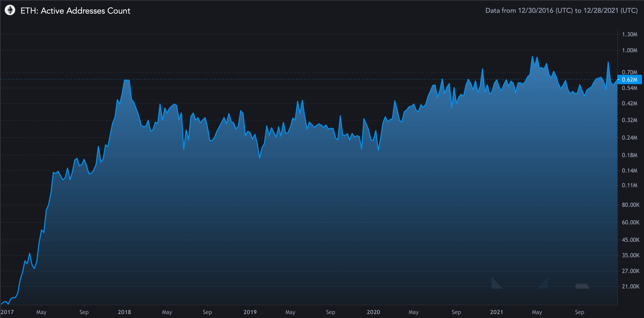Screen dimensions: 644x318
Task: Select the 2021 label on time axis
Action: pos(497,312)
